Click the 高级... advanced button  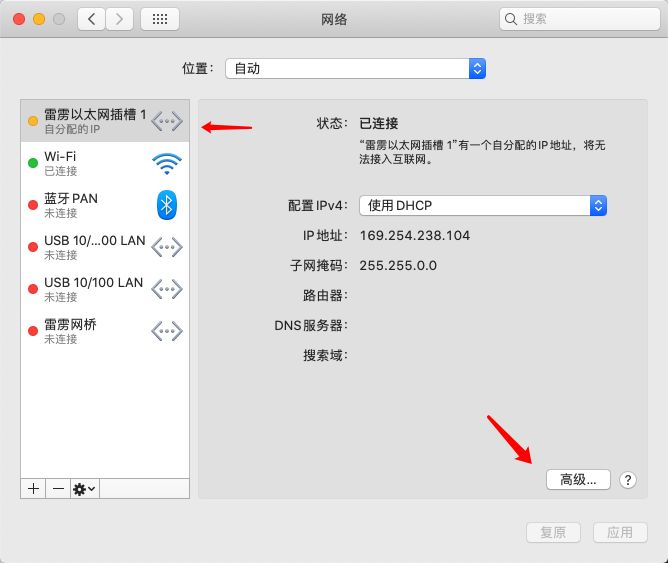click(x=578, y=480)
